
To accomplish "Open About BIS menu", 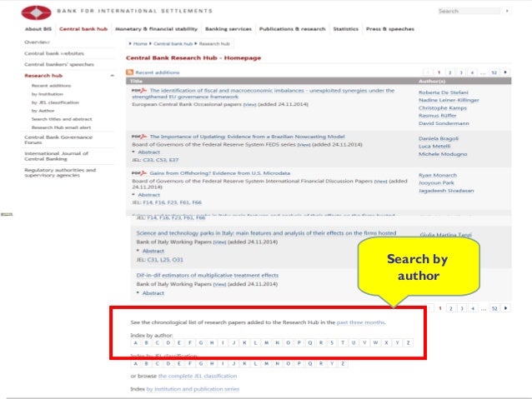I will [38, 29].
